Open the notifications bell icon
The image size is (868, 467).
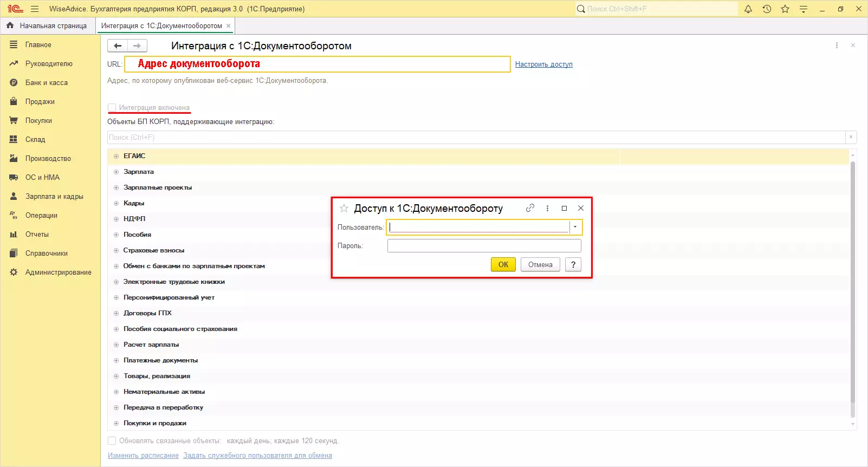(x=748, y=9)
